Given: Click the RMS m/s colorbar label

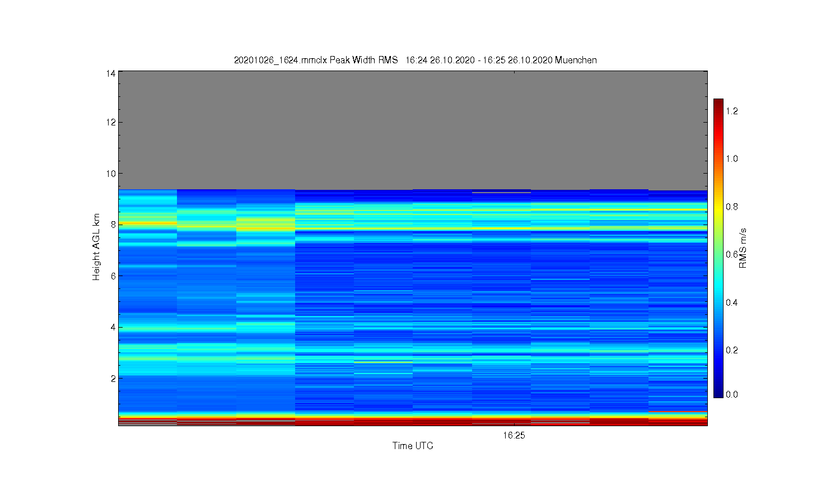Looking at the screenshot, I should 743,248.
